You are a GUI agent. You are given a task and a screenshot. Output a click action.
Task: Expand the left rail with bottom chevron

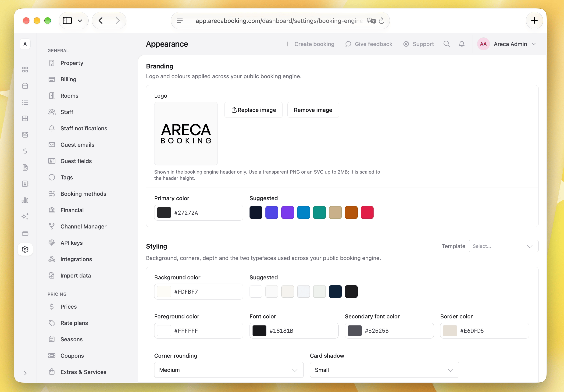click(25, 373)
